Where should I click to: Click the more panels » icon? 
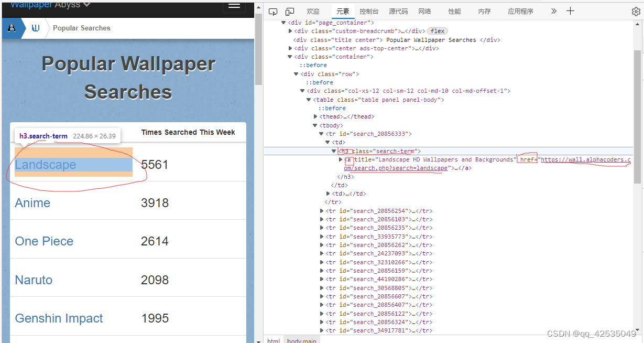(553, 11)
